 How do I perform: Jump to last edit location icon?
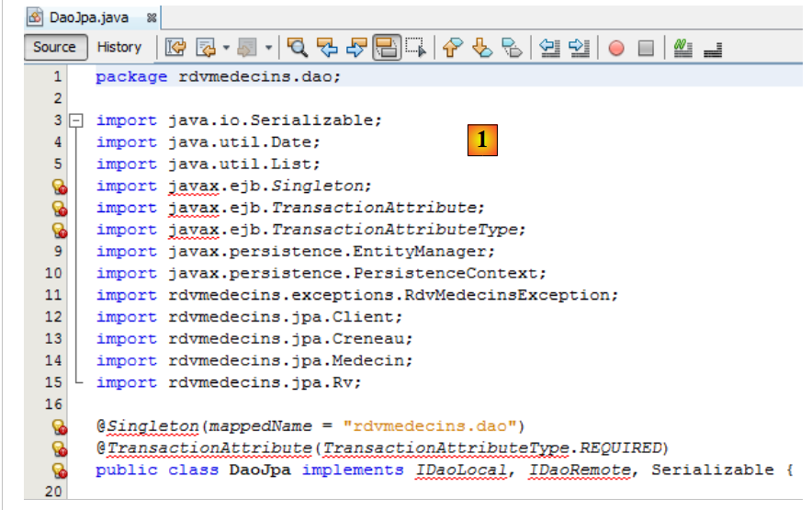point(175,48)
